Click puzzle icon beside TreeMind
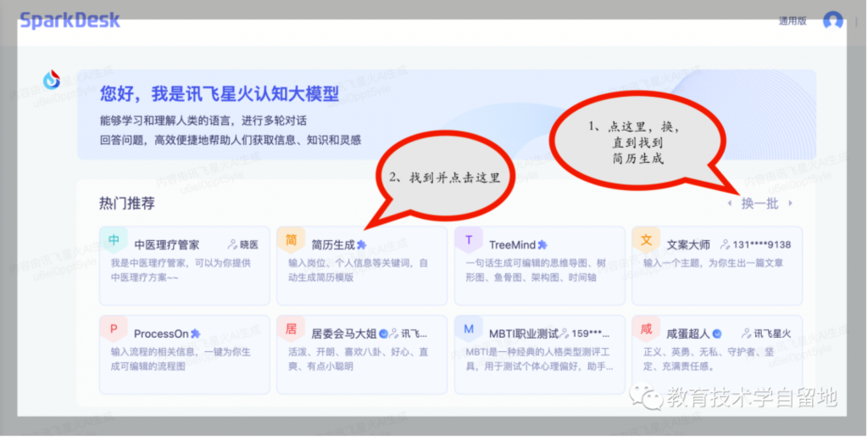This screenshot has height=437, width=868. (542, 244)
